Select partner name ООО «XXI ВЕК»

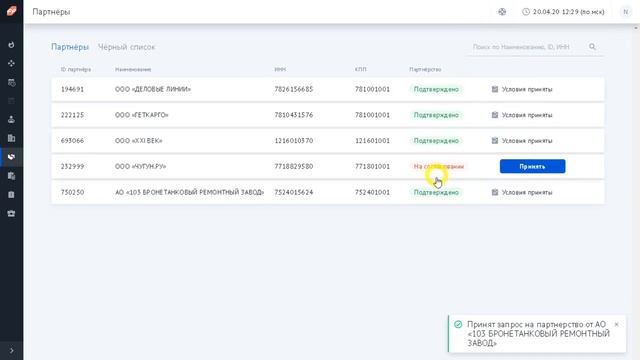coord(138,141)
